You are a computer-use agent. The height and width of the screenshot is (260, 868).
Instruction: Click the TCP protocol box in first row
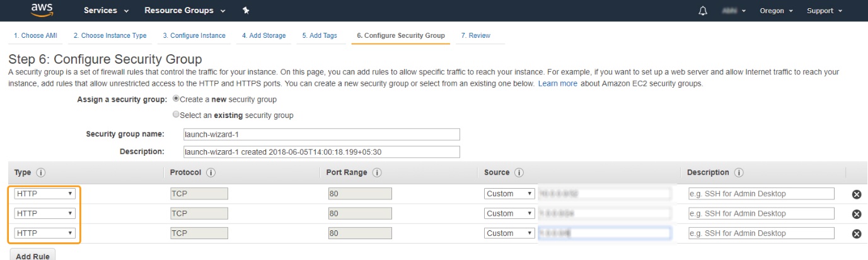click(x=199, y=194)
